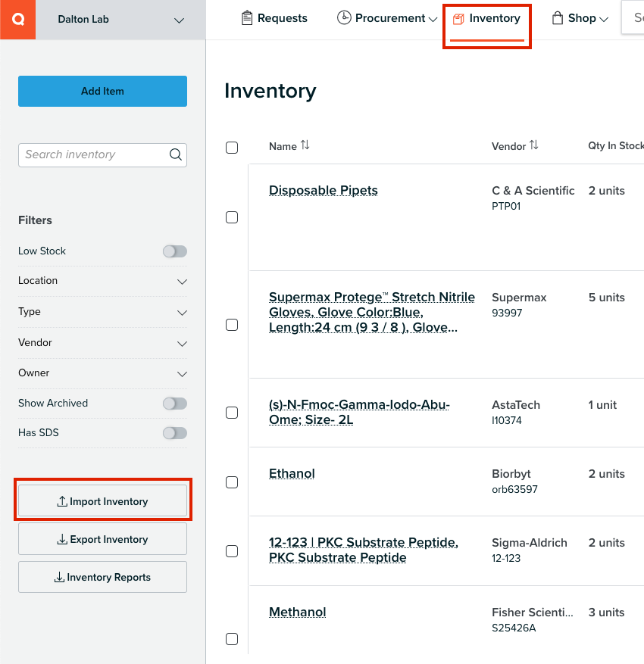644x664 pixels.
Task: Select the PKC Substrate Peptide row checkbox
Action: (x=232, y=551)
